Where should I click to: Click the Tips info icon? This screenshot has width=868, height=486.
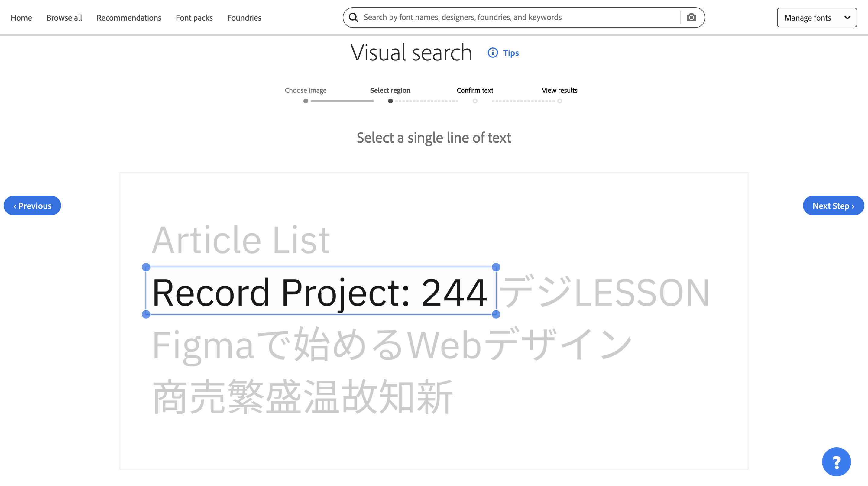[x=493, y=53]
